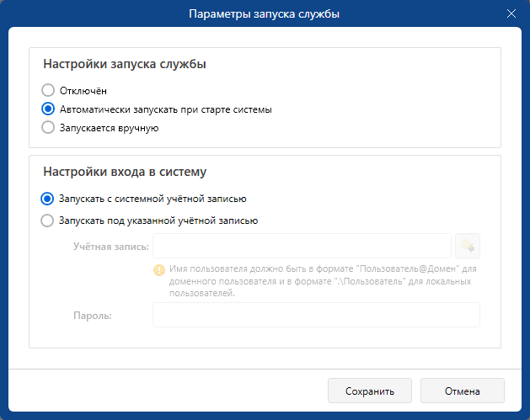Focus the Пароль input field
Screen dimensions: 530x420
(315, 315)
